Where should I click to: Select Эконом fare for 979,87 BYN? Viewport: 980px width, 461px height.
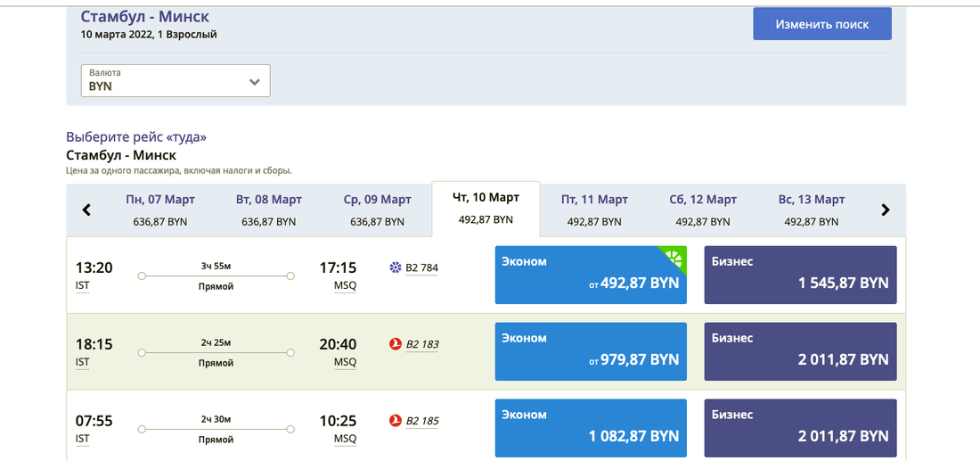click(590, 351)
